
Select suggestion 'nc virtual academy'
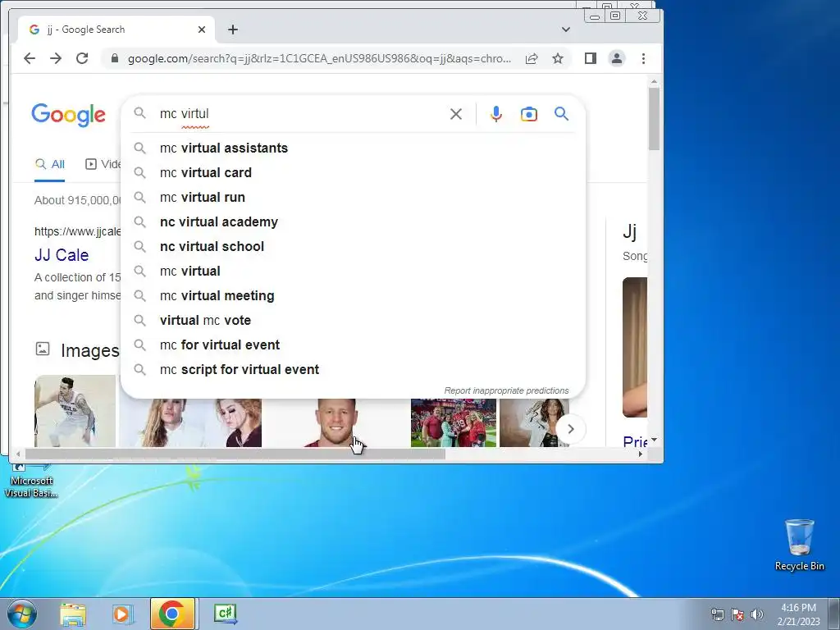[x=354, y=221]
